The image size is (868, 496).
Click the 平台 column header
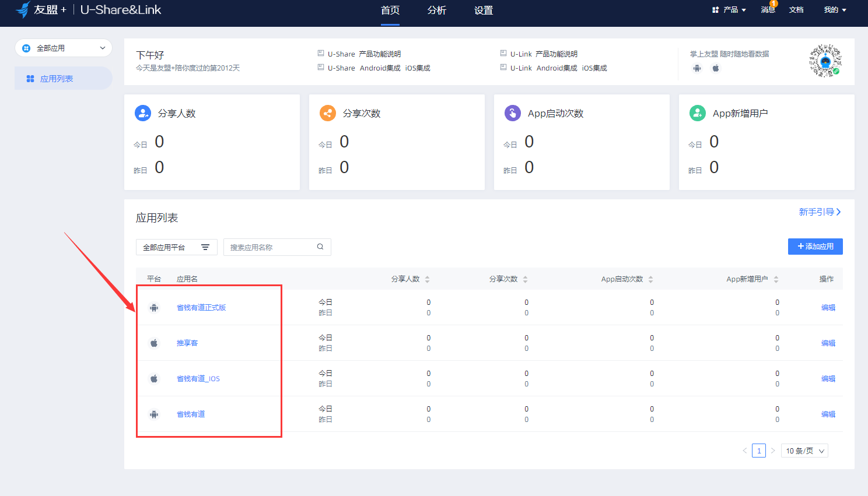tap(154, 279)
